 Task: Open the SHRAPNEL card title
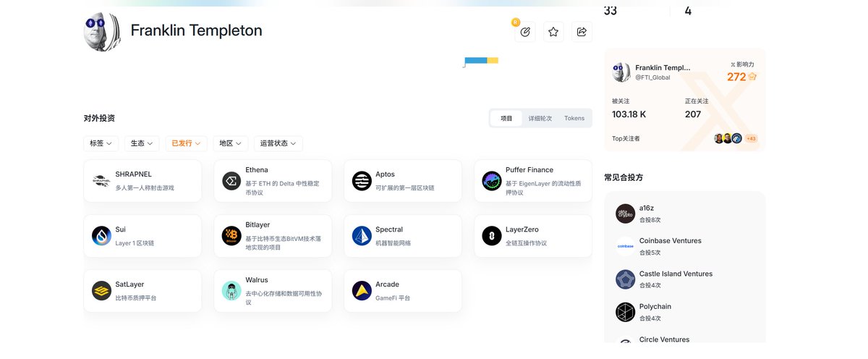coord(133,174)
